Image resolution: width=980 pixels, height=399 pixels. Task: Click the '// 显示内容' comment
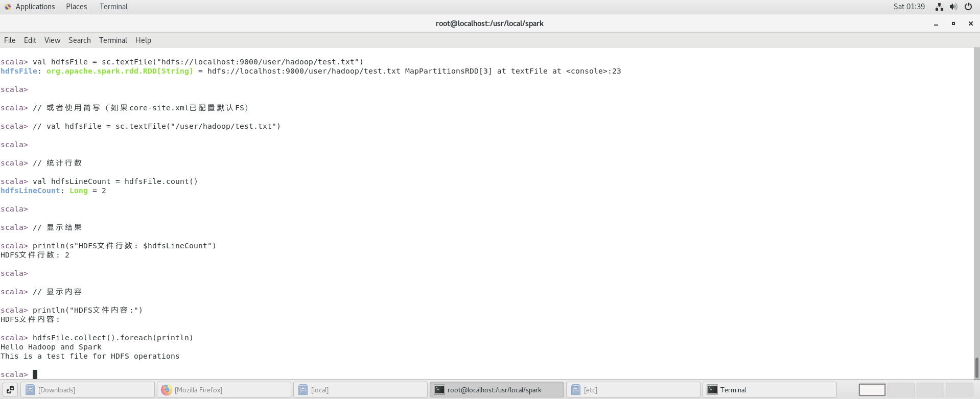[x=57, y=292]
